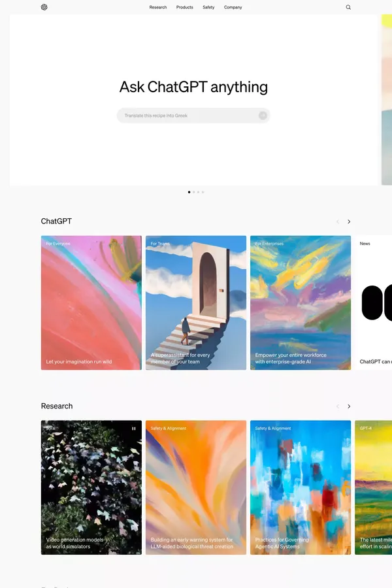Select the fourth hero carousel dot
The image size is (392, 588).
pyautogui.click(x=203, y=192)
